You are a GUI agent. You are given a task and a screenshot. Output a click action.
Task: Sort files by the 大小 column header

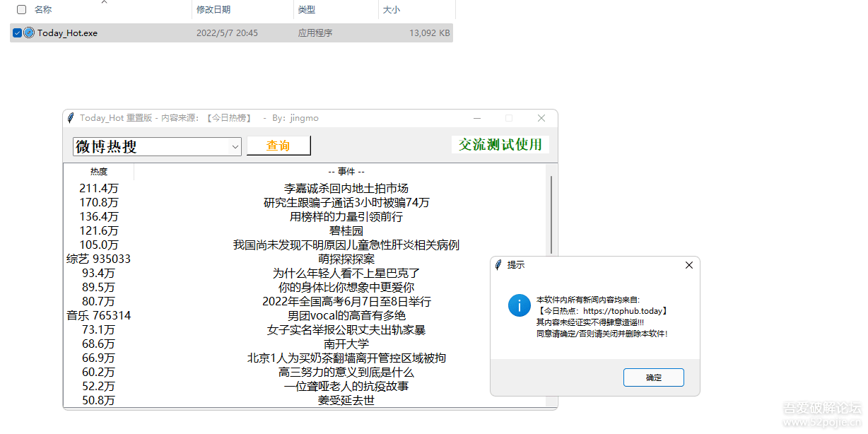tap(394, 9)
